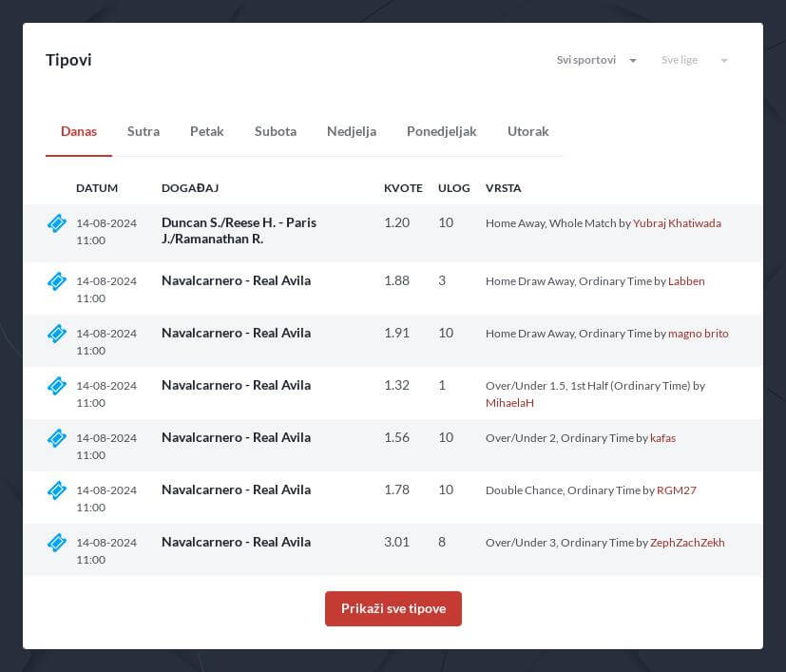The height and width of the screenshot is (672, 786).
Task: Click the odds value 1.20
Action: 396,222
